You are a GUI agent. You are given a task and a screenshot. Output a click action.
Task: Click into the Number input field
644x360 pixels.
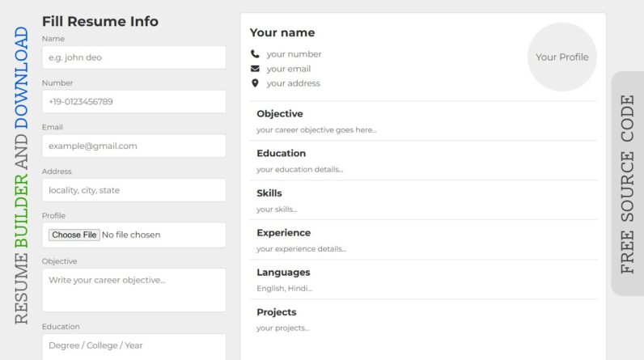(134, 102)
